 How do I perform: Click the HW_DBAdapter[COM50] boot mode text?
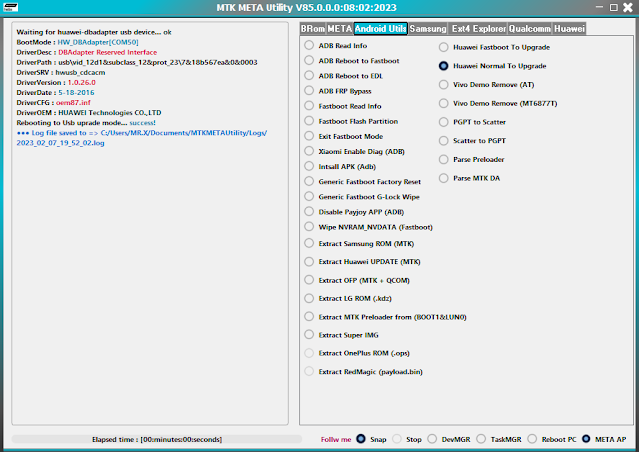[x=98, y=42]
